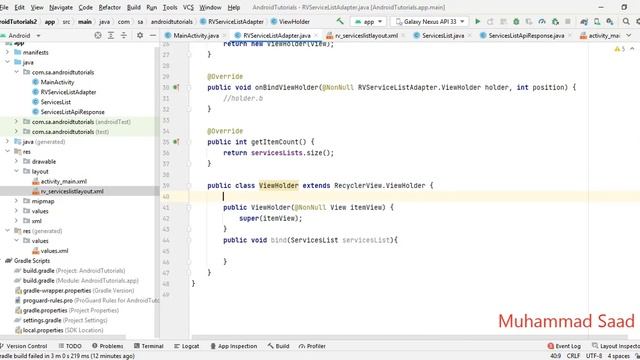The width and height of the screenshot is (640, 360).
Task: Click override gutter icon beside onBindViewHolder
Action: coord(176,87)
